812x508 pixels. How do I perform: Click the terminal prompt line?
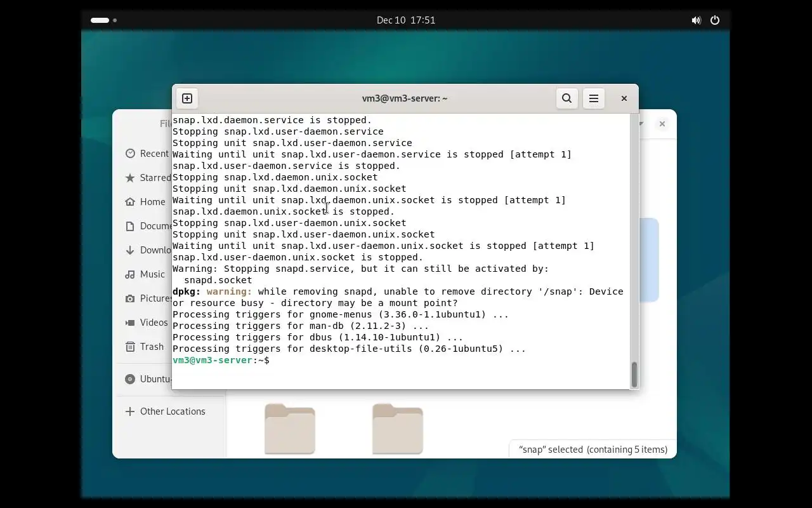pyautogui.click(x=221, y=361)
